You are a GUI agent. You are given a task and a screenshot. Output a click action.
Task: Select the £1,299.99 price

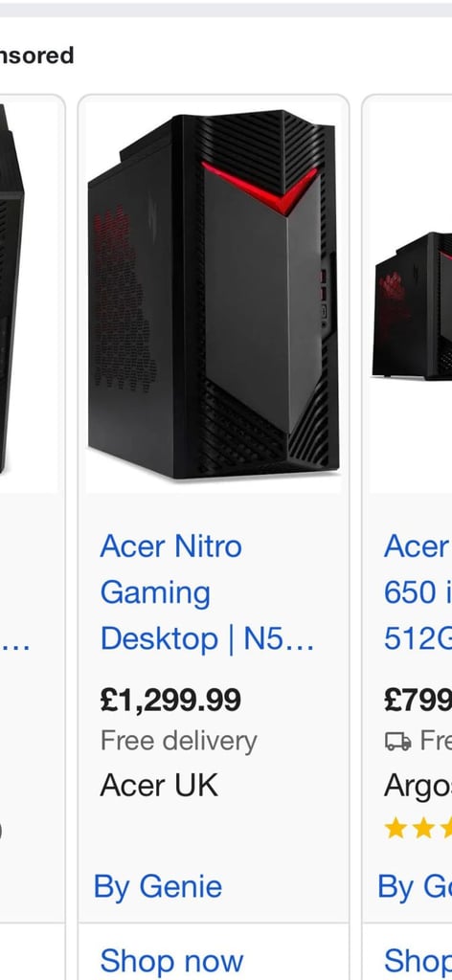coord(170,700)
